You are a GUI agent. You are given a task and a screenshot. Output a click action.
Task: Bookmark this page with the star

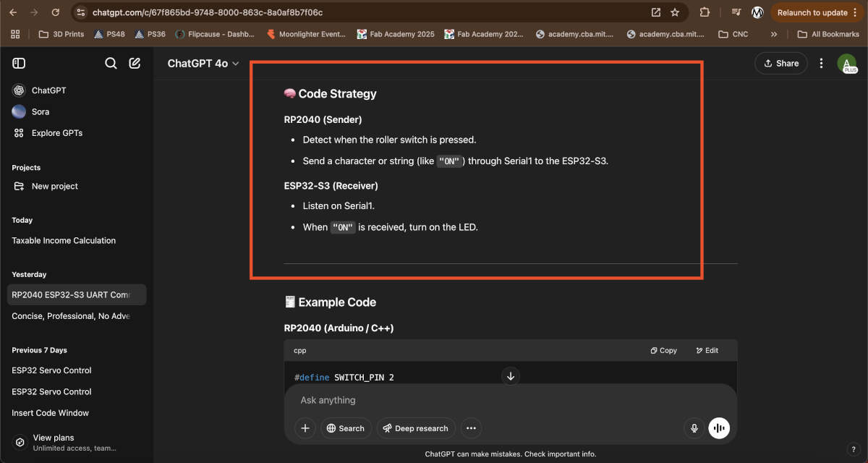click(675, 12)
